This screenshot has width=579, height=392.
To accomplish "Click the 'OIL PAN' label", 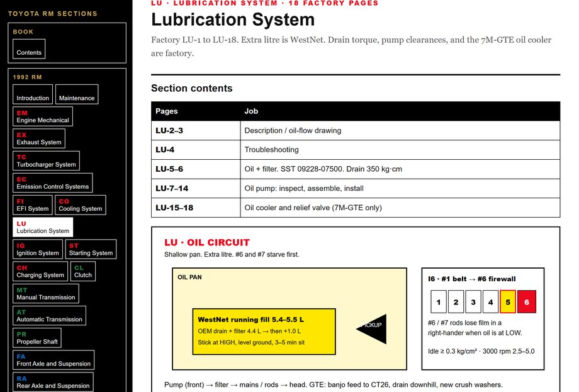I will coord(190,277).
